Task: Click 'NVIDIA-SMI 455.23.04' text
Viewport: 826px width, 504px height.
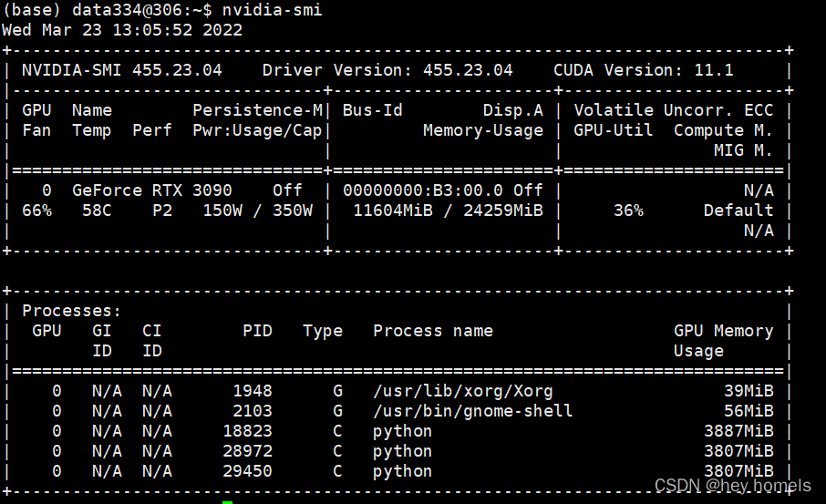Action: click(x=121, y=70)
